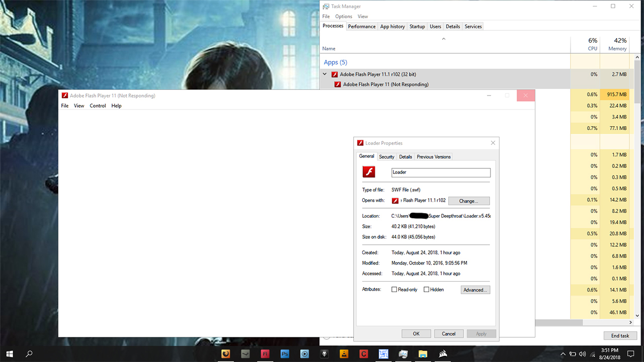Switch to the Performance tab
Screen dimensions: 644x362
pos(362,26)
